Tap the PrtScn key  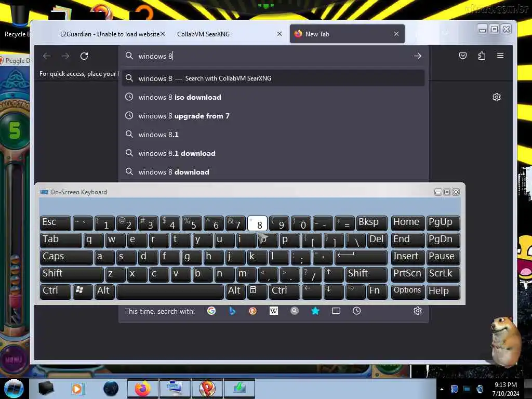pyautogui.click(x=407, y=274)
